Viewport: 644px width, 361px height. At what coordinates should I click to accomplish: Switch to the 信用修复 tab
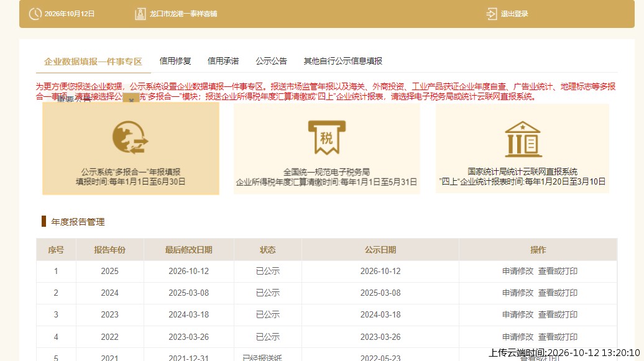click(x=175, y=61)
